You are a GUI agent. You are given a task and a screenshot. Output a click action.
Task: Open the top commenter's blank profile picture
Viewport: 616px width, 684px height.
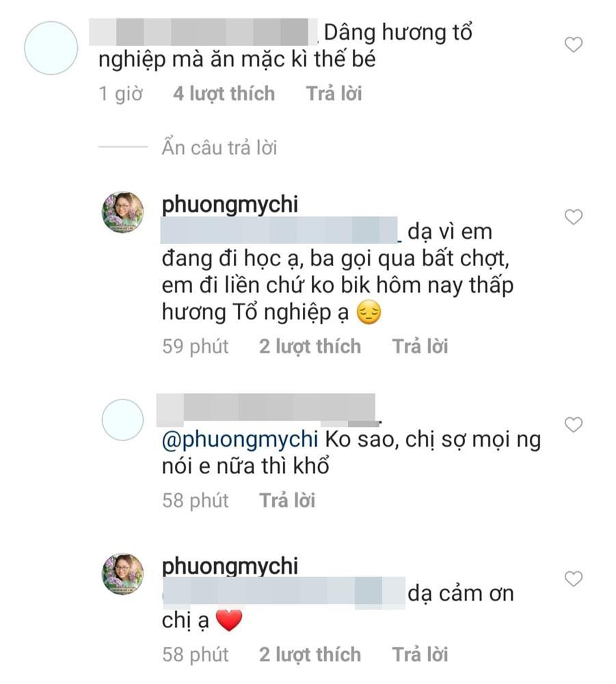pos(51,48)
